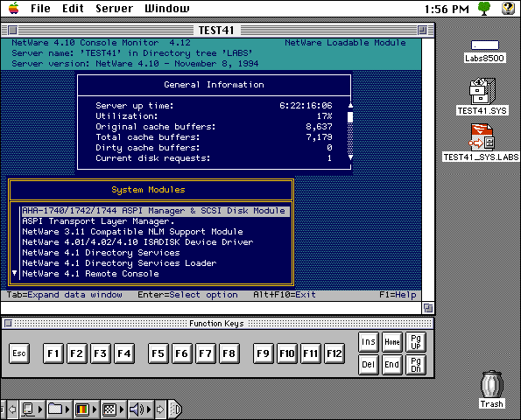The height and width of the screenshot is (420, 521).
Task: Click the F12 key button
Action: (x=334, y=353)
